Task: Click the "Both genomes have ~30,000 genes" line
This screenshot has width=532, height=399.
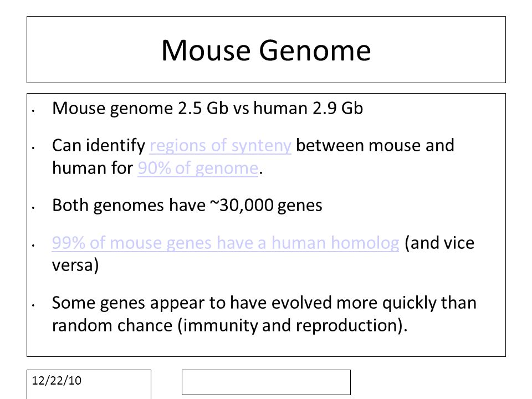Action: coord(187,206)
